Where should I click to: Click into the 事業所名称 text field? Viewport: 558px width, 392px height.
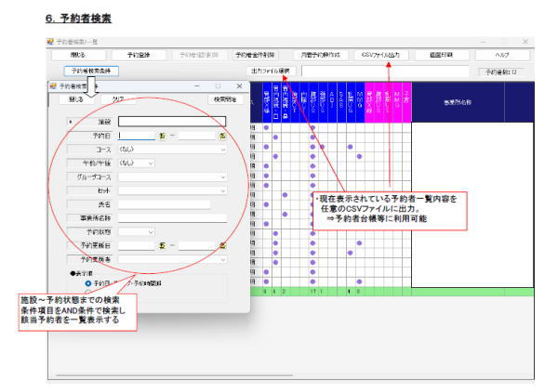pyautogui.click(x=172, y=218)
